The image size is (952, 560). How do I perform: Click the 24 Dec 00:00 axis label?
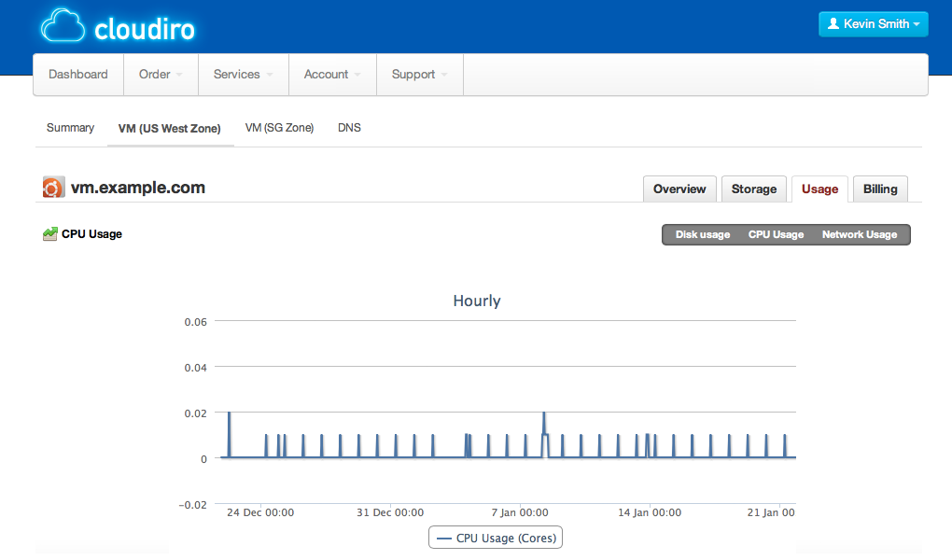(260, 512)
